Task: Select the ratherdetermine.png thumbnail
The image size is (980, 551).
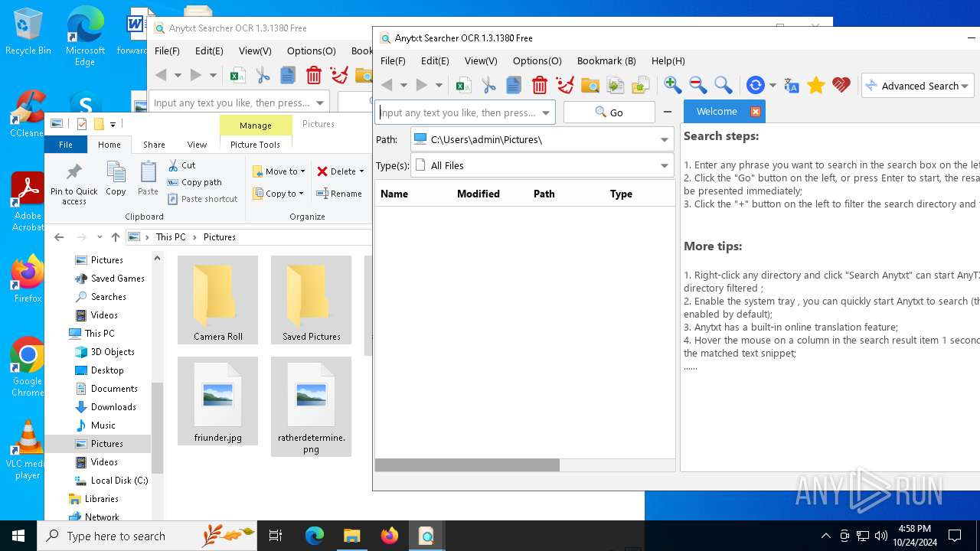Action: (311, 406)
